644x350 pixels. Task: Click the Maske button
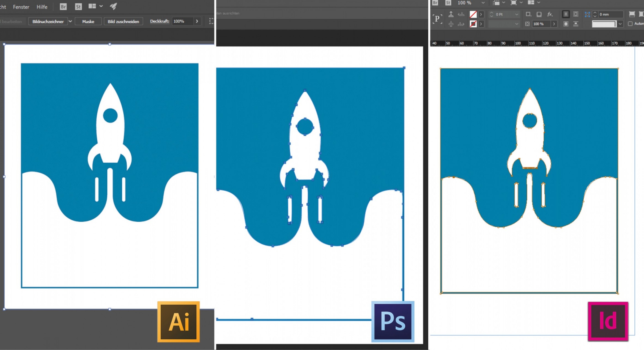(x=88, y=22)
